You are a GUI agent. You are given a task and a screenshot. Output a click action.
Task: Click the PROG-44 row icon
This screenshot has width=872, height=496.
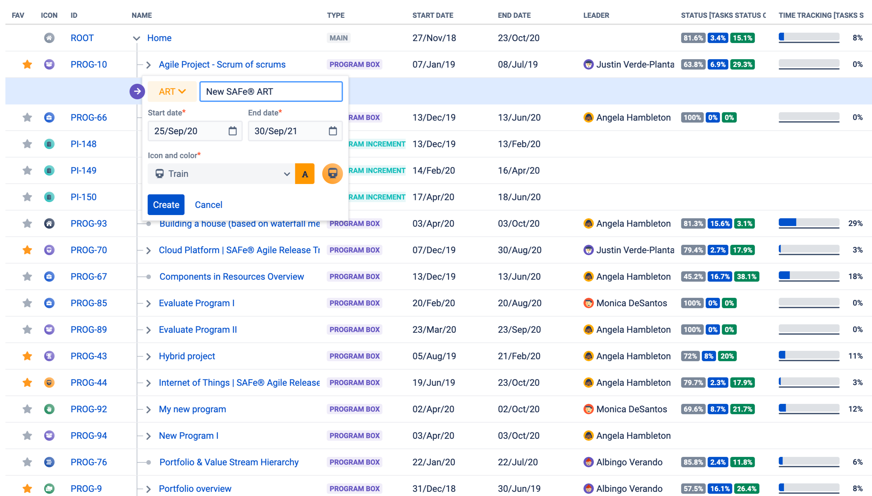[49, 383]
